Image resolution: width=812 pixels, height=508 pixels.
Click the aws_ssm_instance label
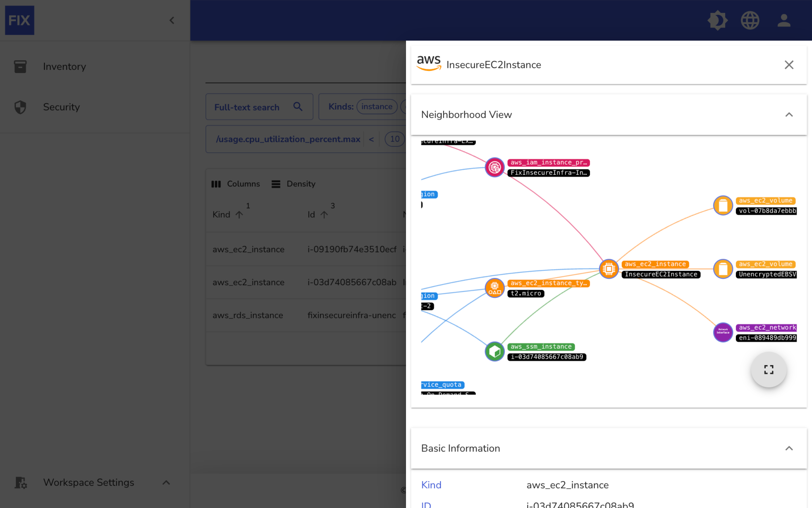click(541, 347)
